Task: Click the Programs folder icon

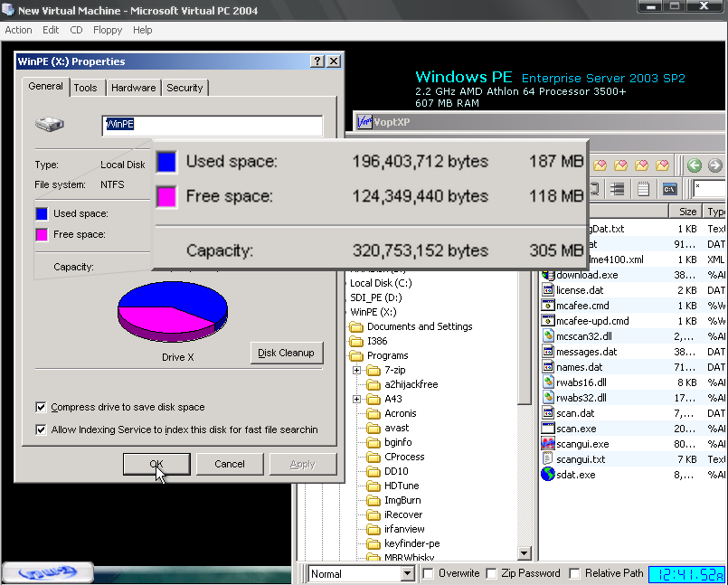Action: [356, 355]
